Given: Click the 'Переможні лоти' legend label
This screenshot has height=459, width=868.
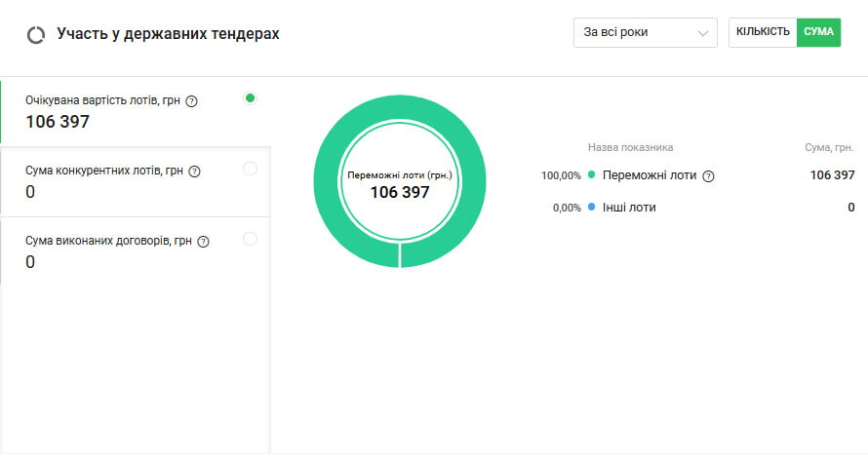Looking at the screenshot, I should [648, 176].
